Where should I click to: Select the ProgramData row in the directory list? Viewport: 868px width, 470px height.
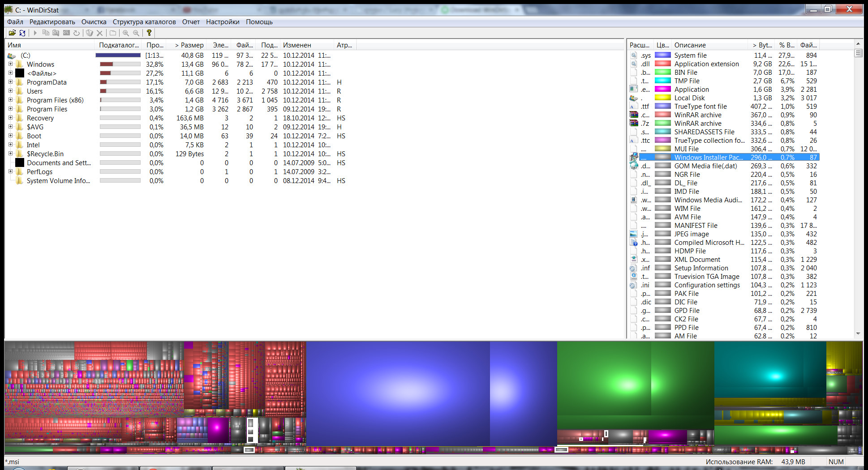pos(47,82)
